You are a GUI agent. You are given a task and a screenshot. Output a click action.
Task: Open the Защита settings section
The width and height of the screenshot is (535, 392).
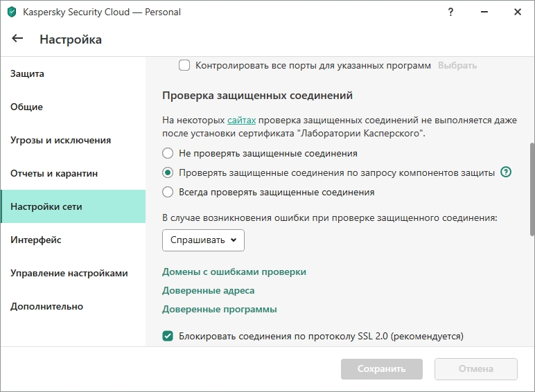[x=73, y=73]
